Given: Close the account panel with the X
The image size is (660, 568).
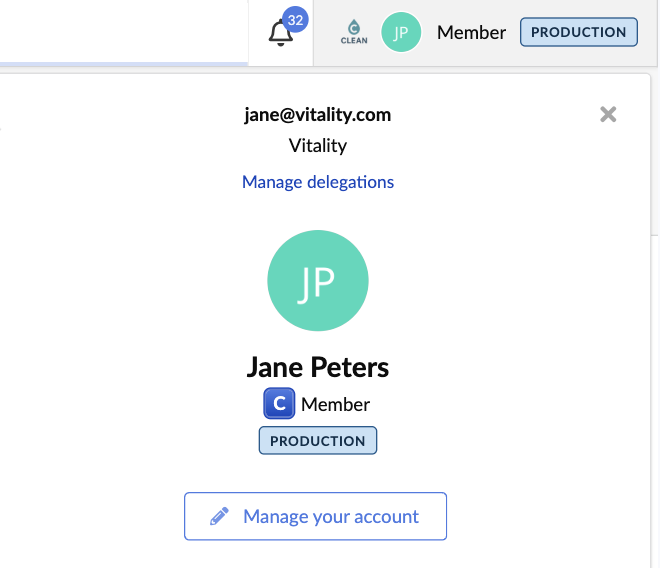Looking at the screenshot, I should pos(608,115).
